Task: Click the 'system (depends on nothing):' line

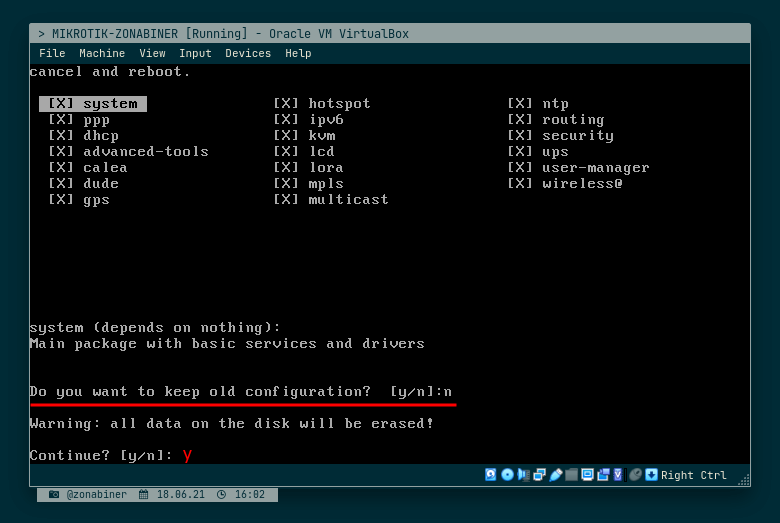Action: click(155, 327)
